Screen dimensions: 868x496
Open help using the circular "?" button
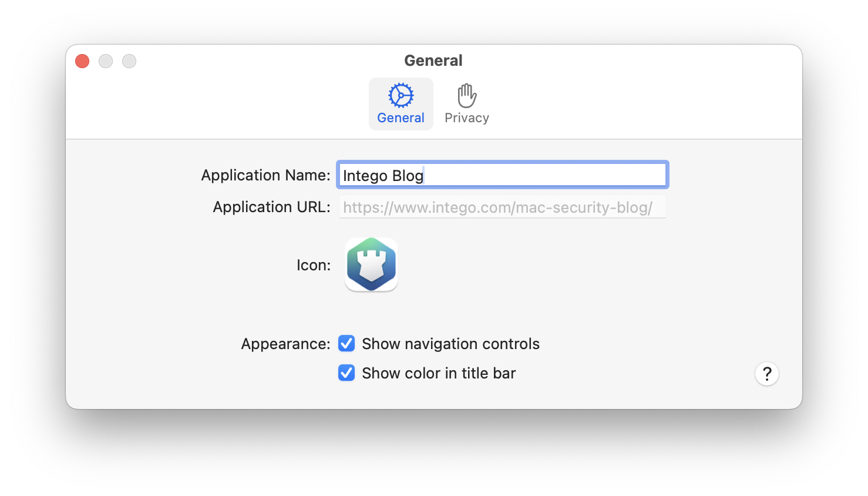766,374
